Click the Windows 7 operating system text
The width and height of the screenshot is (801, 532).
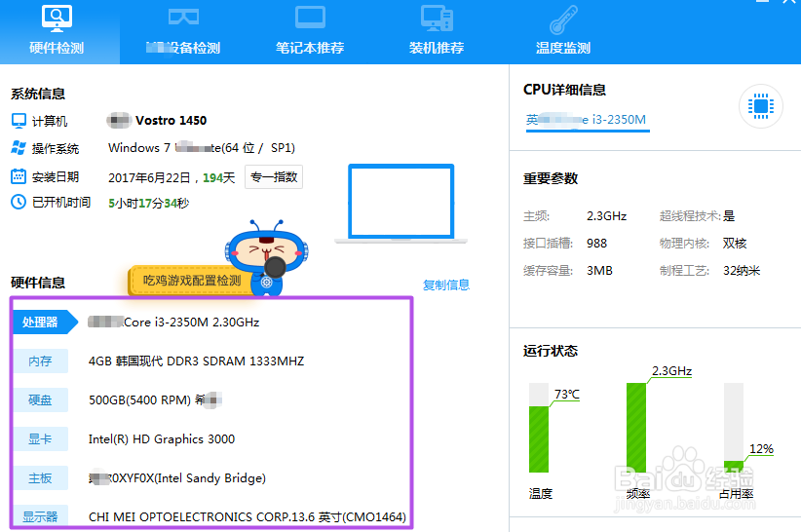coord(202,148)
